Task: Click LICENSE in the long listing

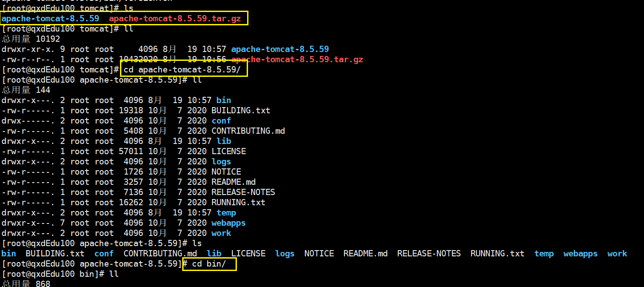Action: (x=228, y=151)
